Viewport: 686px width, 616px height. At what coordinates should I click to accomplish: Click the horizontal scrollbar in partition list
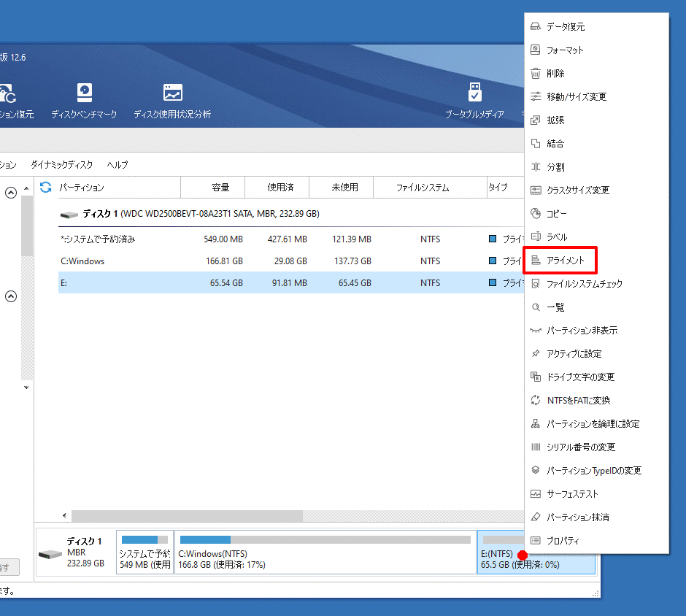[186, 515]
